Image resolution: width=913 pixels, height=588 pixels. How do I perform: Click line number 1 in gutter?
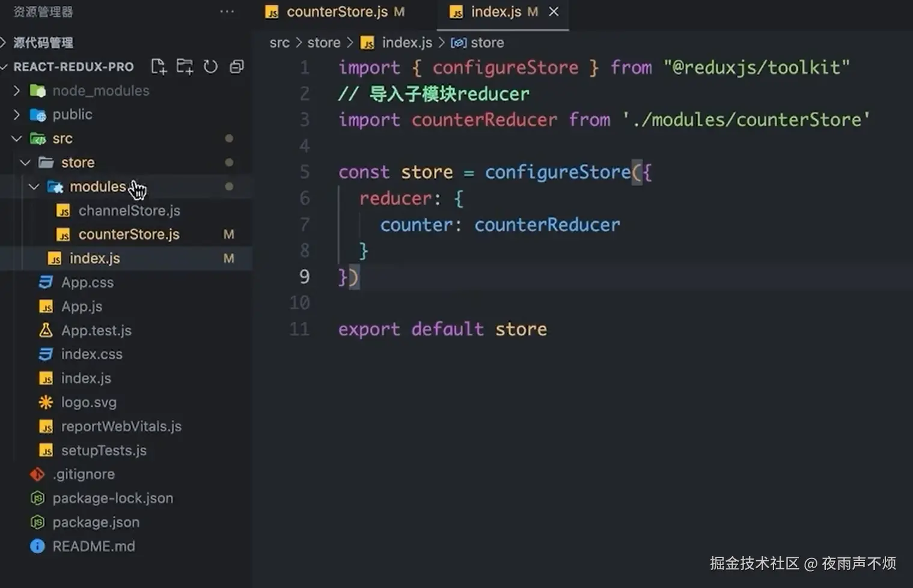[304, 67]
